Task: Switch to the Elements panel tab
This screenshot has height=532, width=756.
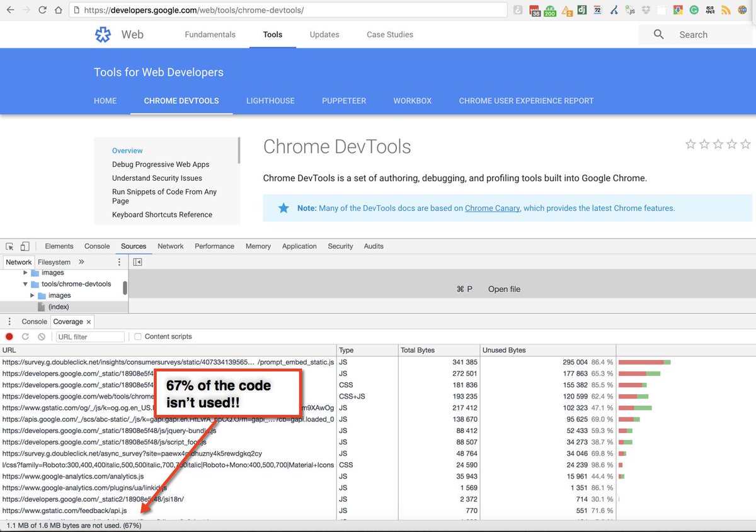Action: (59, 246)
